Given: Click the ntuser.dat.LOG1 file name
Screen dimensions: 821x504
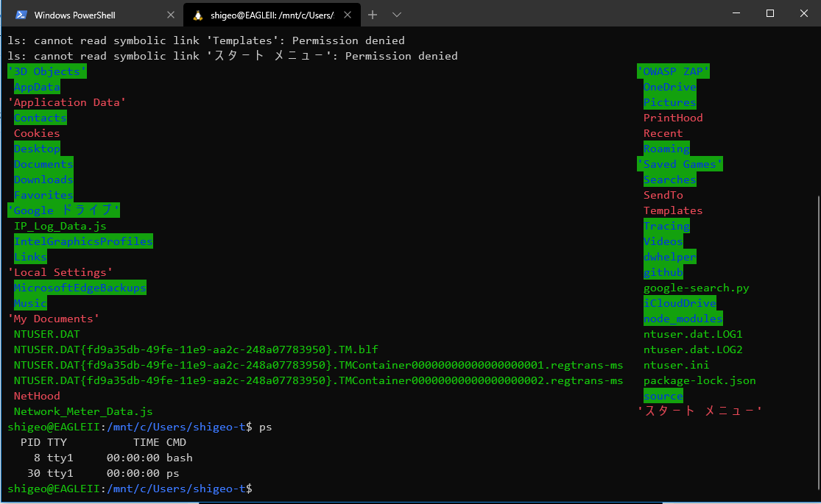Looking at the screenshot, I should pyautogui.click(x=693, y=334).
